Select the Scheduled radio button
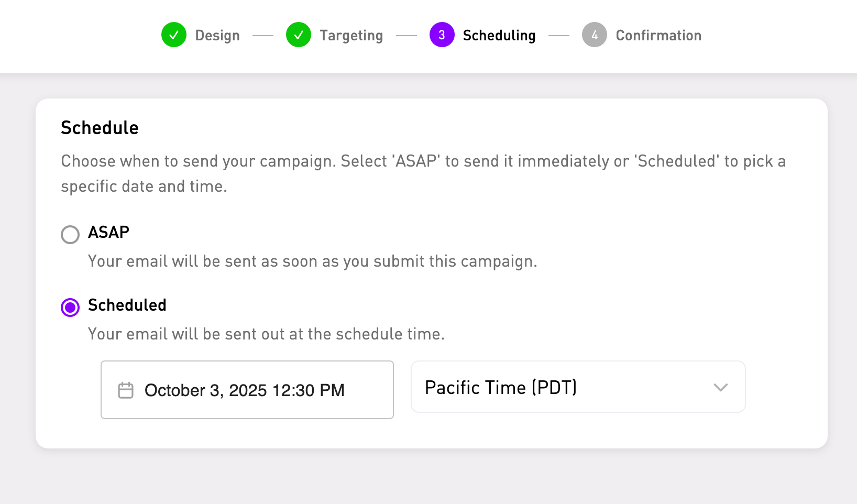 tap(70, 308)
